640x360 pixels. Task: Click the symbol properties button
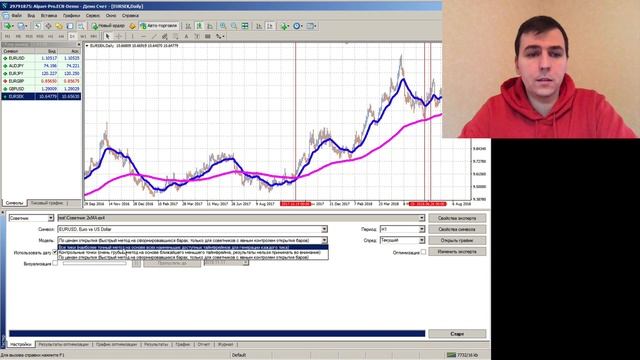point(457,229)
